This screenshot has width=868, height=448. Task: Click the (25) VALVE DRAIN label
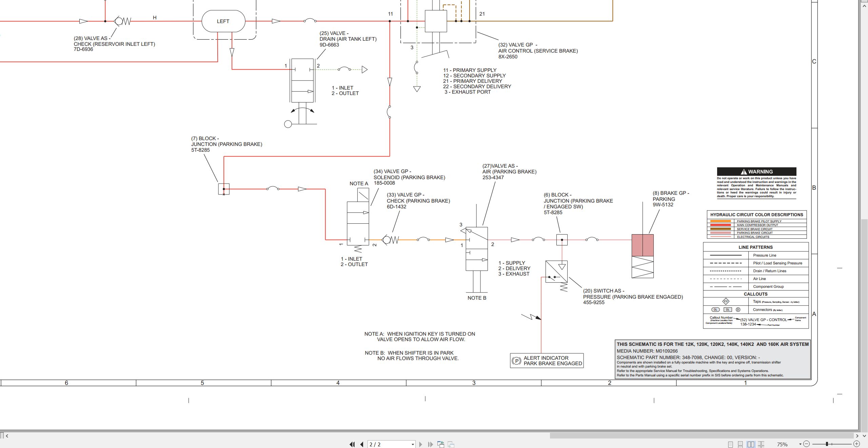(348, 39)
